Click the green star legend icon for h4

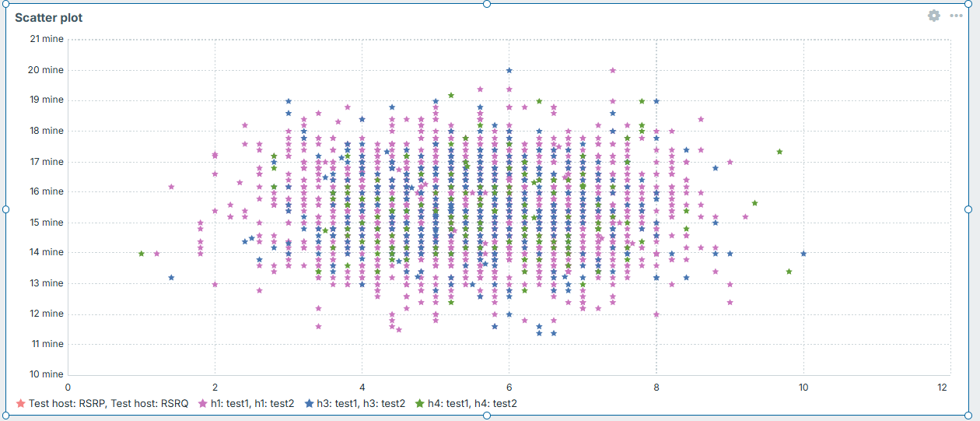[x=420, y=403]
